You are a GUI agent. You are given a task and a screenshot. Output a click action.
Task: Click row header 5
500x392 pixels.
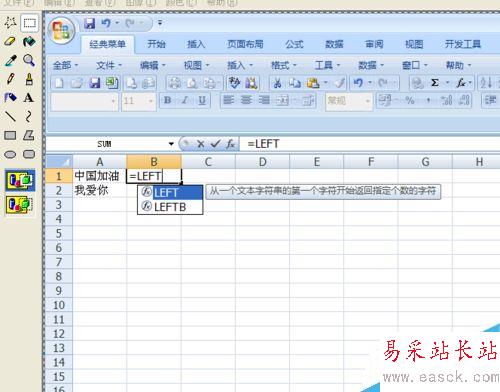point(59,233)
